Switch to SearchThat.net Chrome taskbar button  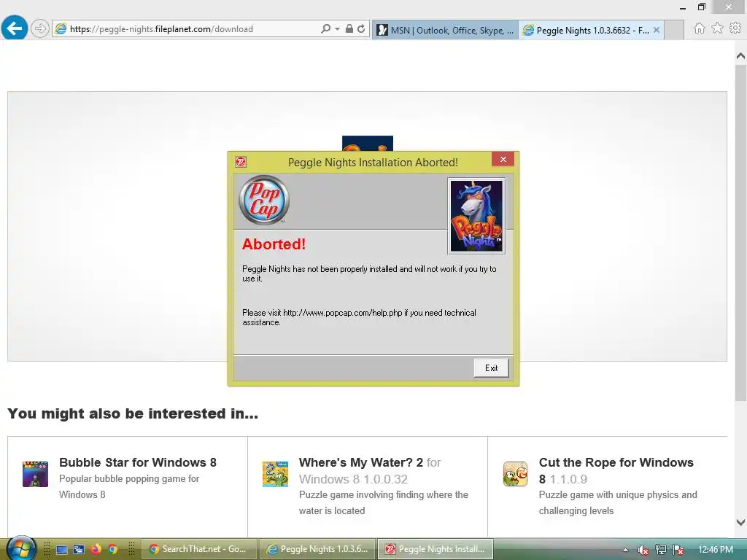[x=199, y=549]
